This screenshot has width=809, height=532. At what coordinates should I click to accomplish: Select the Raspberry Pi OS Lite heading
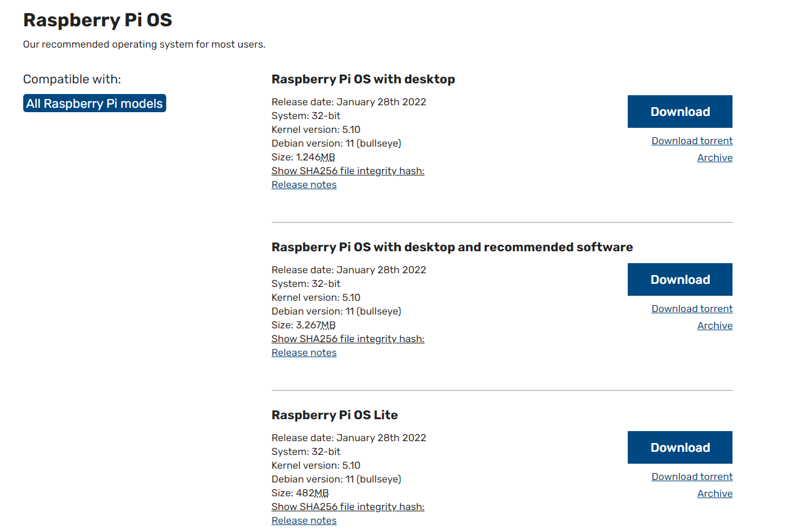coord(335,415)
